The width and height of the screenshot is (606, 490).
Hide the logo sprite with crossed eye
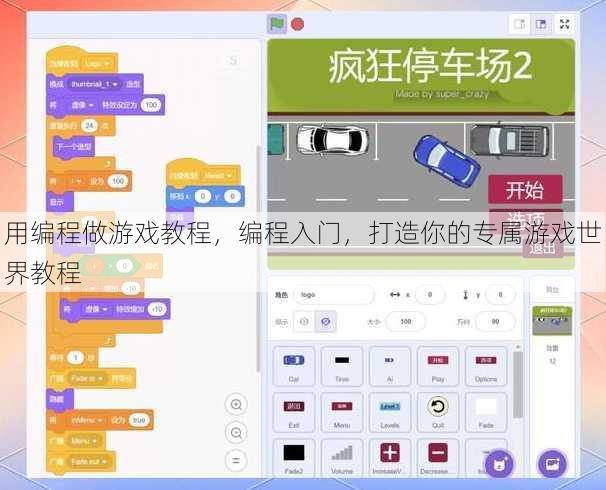[x=325, y=322]
